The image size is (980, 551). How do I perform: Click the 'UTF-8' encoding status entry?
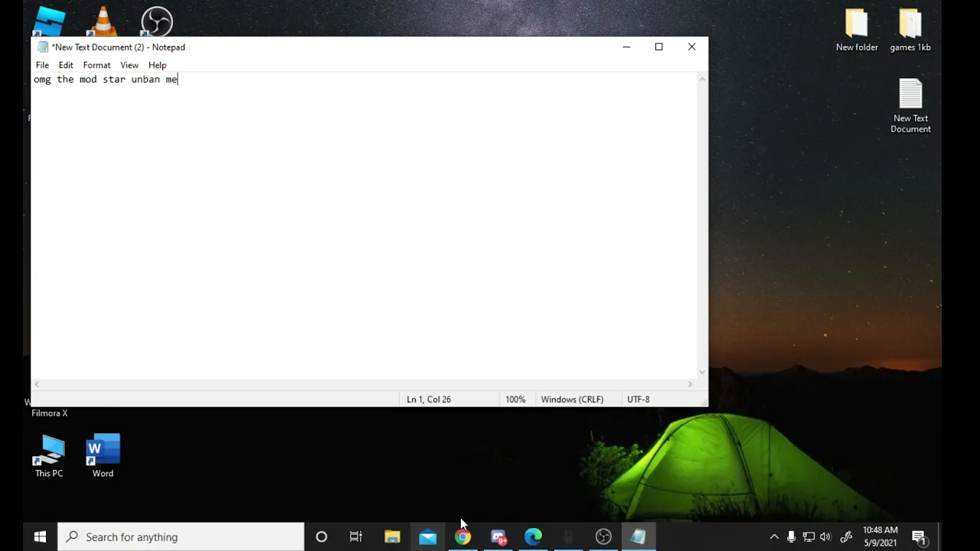tap(639, 399)
